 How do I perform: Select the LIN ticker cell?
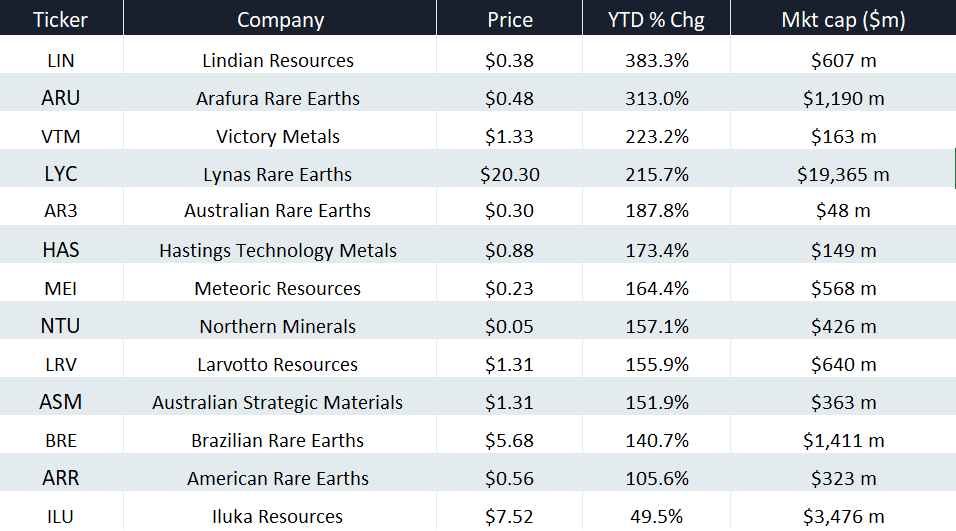[61, 60]
